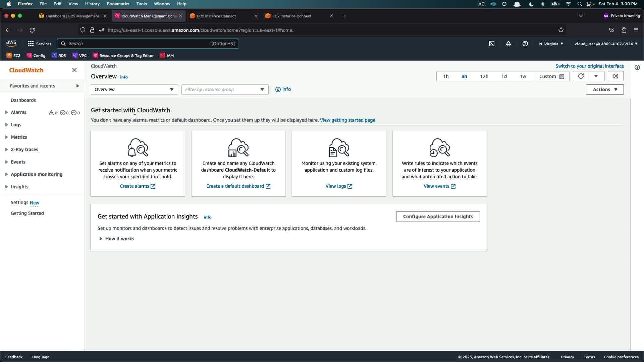Viewport: 644px width, 362px height.
Task: Open the Services grid menu icon
Action: click(x=31, y=44)
